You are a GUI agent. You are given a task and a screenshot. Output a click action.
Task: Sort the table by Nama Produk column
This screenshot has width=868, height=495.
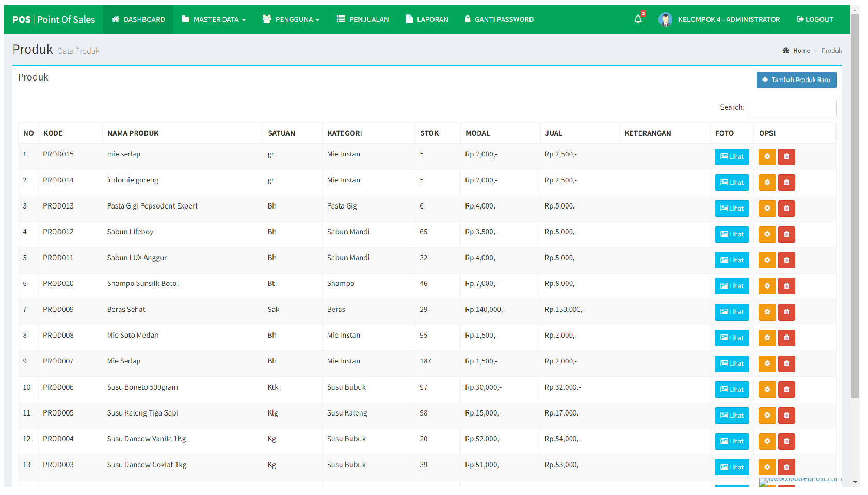(x=133, y=133)
